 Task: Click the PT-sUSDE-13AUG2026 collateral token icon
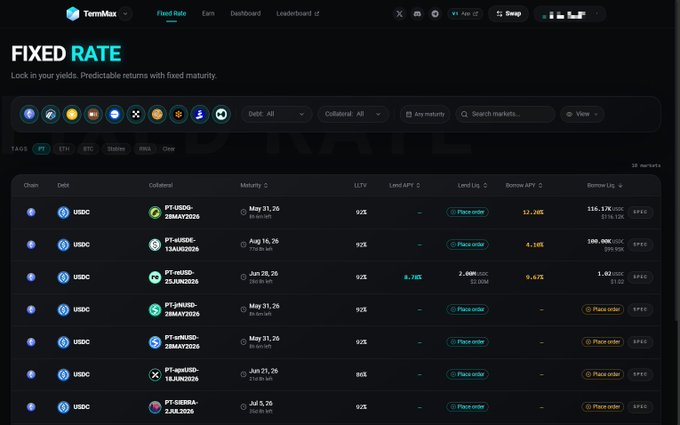click(155, 245)
